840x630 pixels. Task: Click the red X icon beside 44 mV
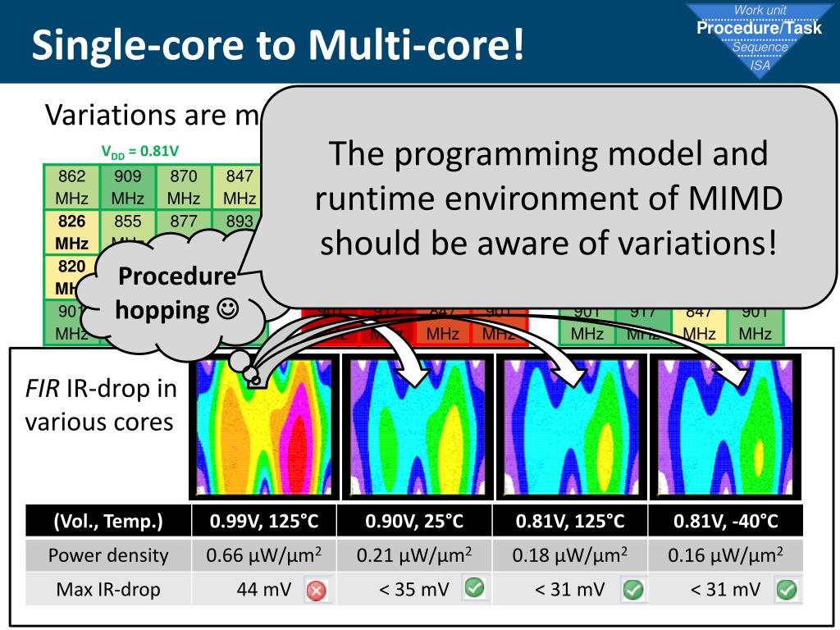point(316,591)
